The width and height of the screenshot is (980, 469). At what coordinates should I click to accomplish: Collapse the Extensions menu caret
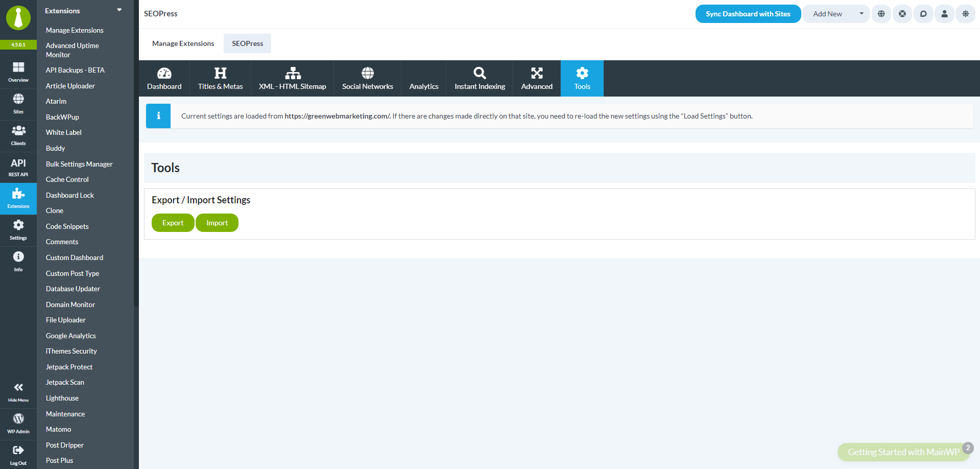pyautogui.click(x=119, y=10)
